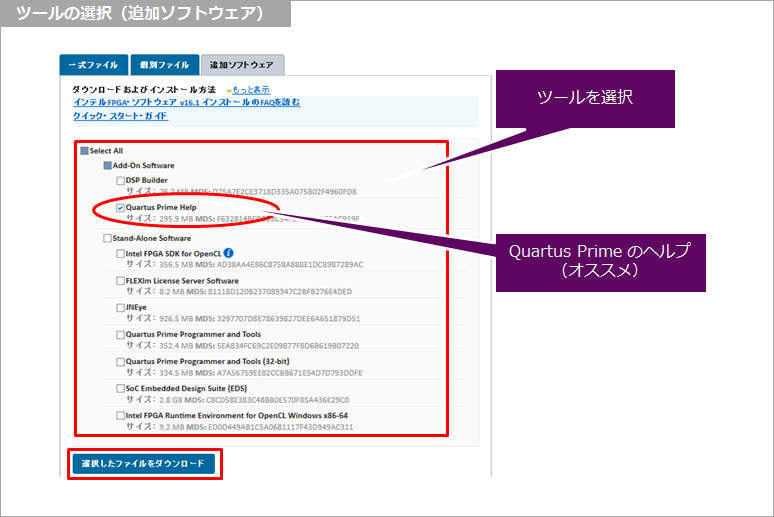
Task: Click the Add-On Software heading text
Action: (x=143, y=165)
